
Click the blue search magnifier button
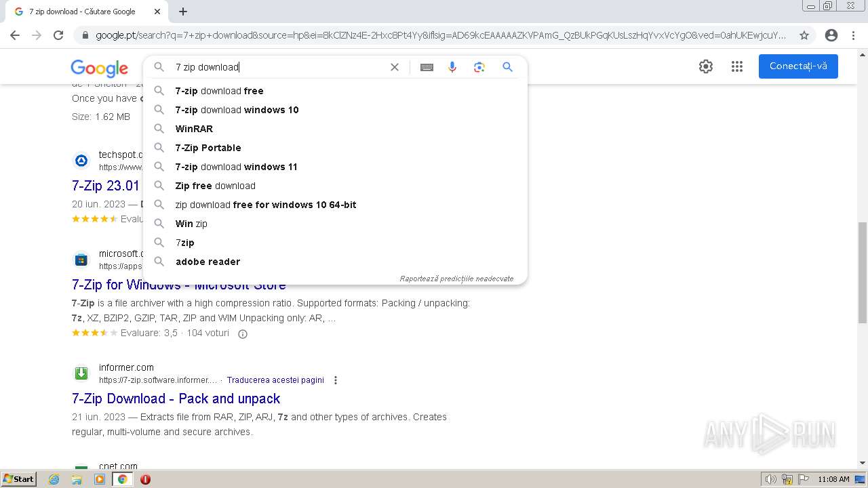(507, 67)
